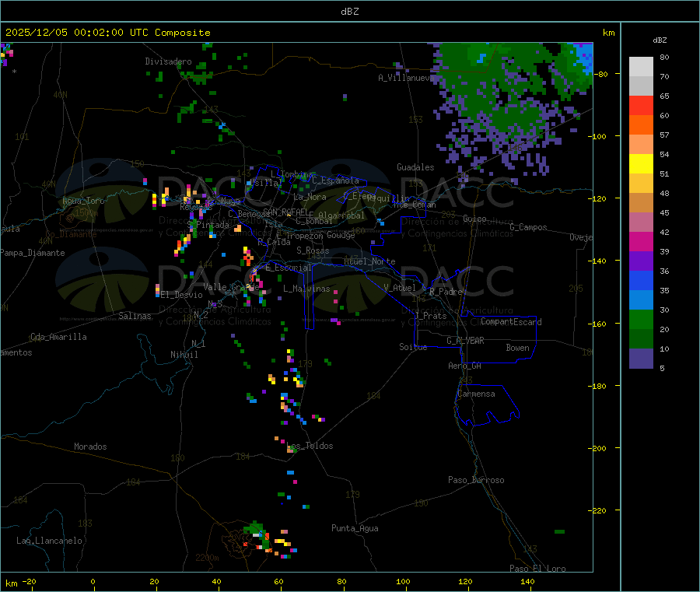Click the Carmensa place label

point(476,394)
